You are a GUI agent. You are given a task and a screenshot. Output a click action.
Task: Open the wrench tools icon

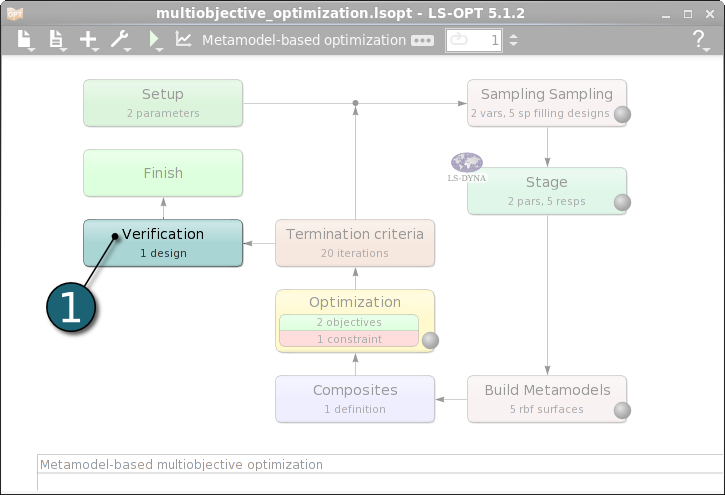(119, 39)
